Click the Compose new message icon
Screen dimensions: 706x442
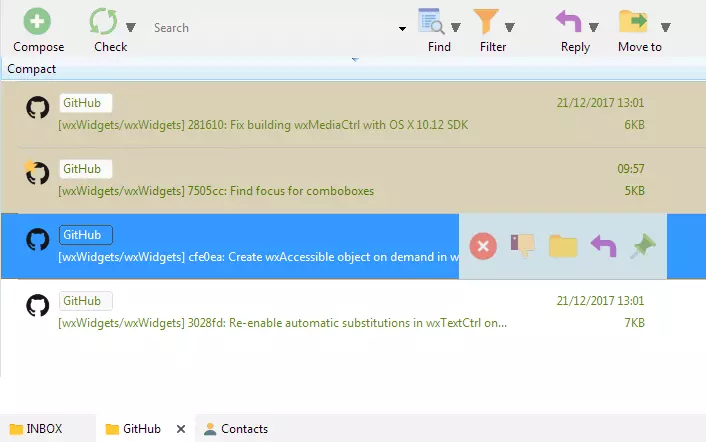click(x=38, y=21)
